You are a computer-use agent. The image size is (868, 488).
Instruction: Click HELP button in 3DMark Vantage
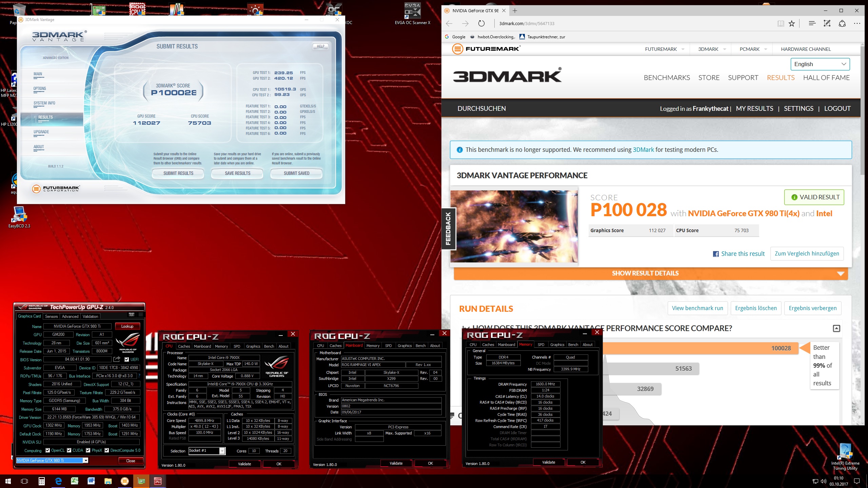[320, 46]
